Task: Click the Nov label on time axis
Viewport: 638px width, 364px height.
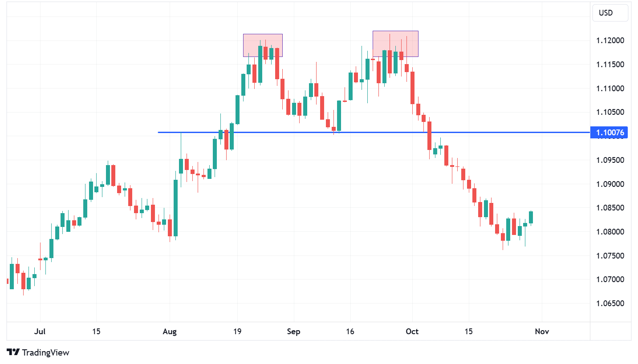Action: coord(542,332)
